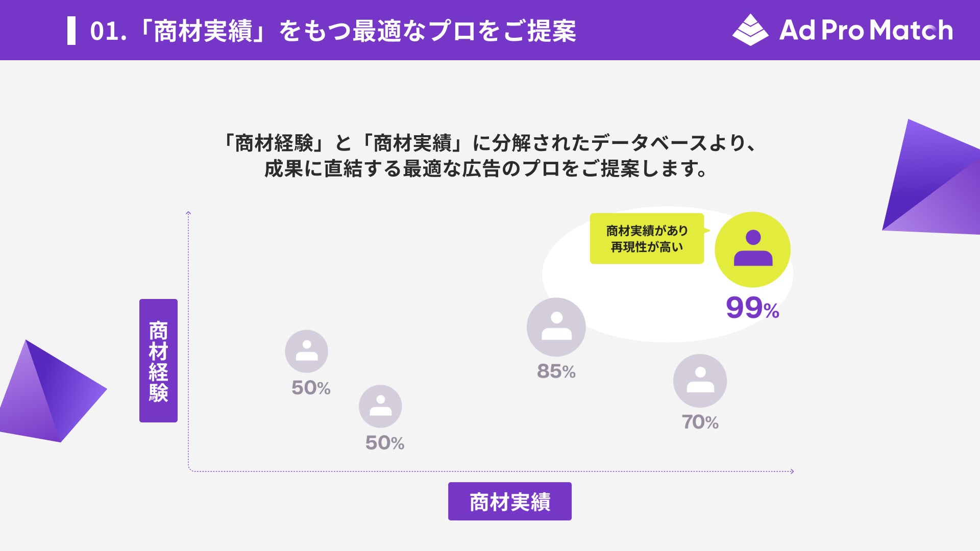Click the Ad Pro Match brand name text

click(x=866, y=30)
